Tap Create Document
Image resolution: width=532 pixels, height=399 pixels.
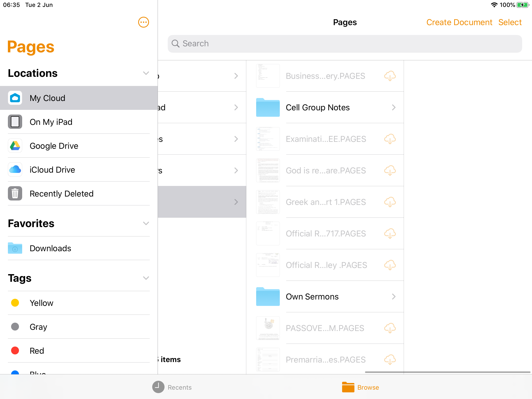tap(459, 22)
